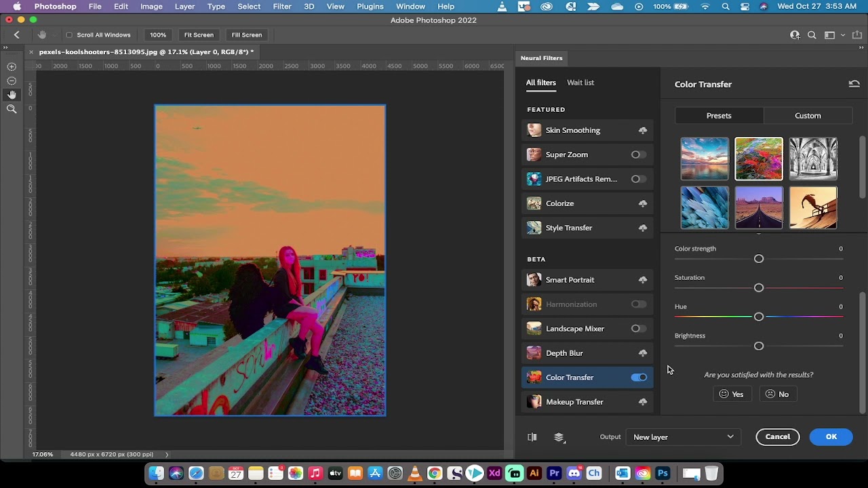Click the workspace layout icon
This screenshot has height=488, width=868.
pyautogui.click(x=829, y=35)
